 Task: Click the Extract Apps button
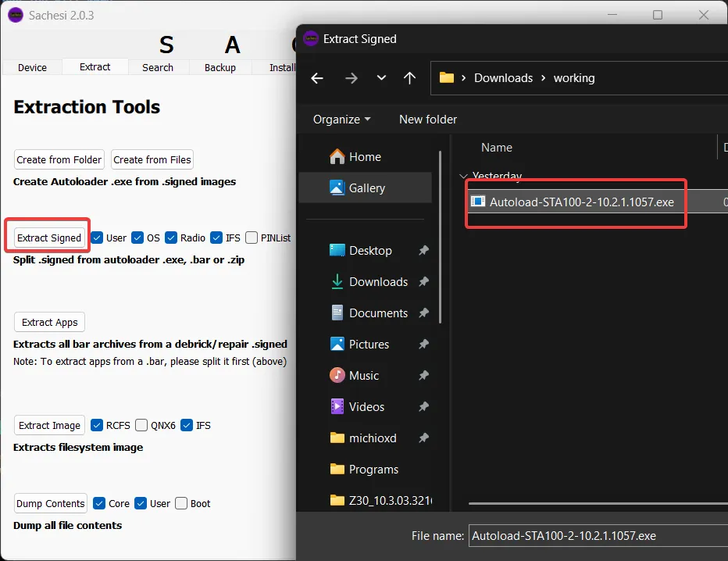[48, 322]
